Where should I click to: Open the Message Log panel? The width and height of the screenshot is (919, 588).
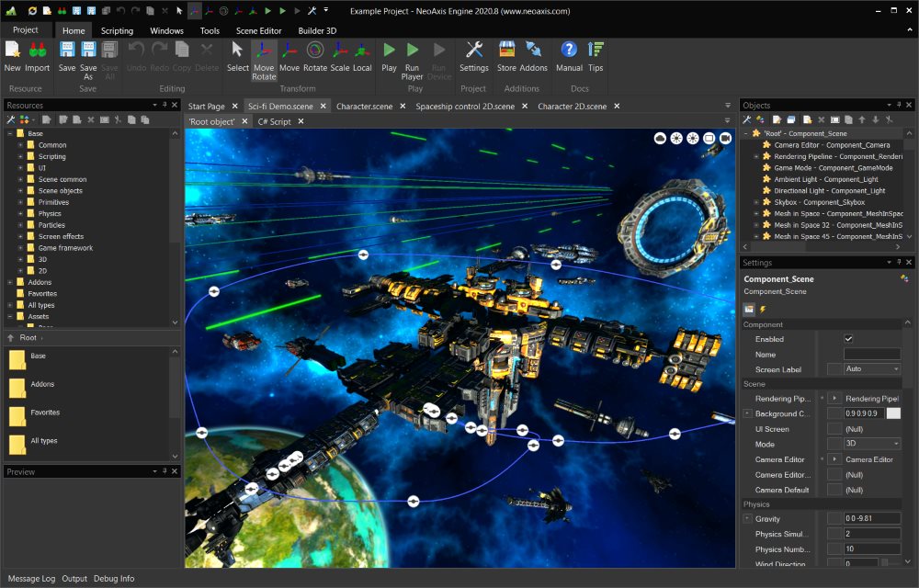31,579
